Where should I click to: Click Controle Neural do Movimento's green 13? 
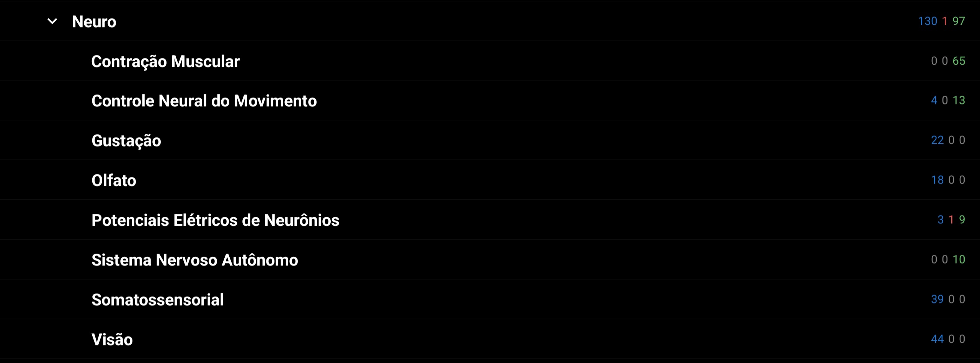(959, 100)
